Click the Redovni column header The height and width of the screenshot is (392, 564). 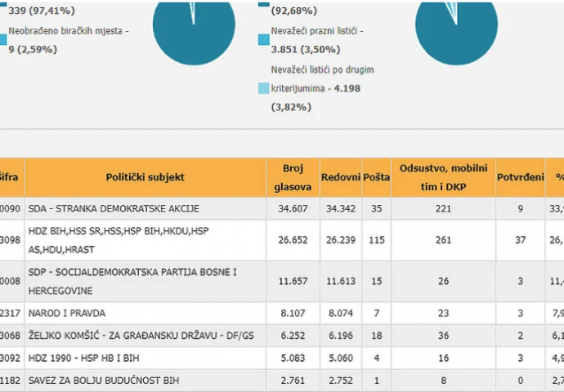point(341,177)
